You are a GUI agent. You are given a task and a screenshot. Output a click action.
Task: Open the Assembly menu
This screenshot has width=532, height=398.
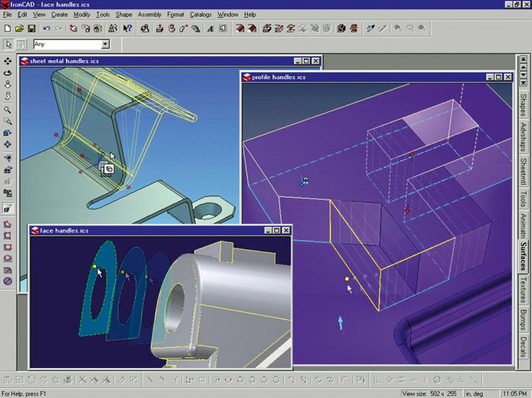tap(149, 14)
